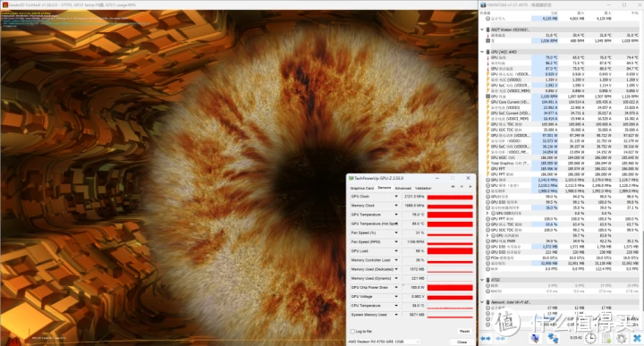
Task: Click the 38.0 °C CPU Temperature value
Action: [418, 306]
